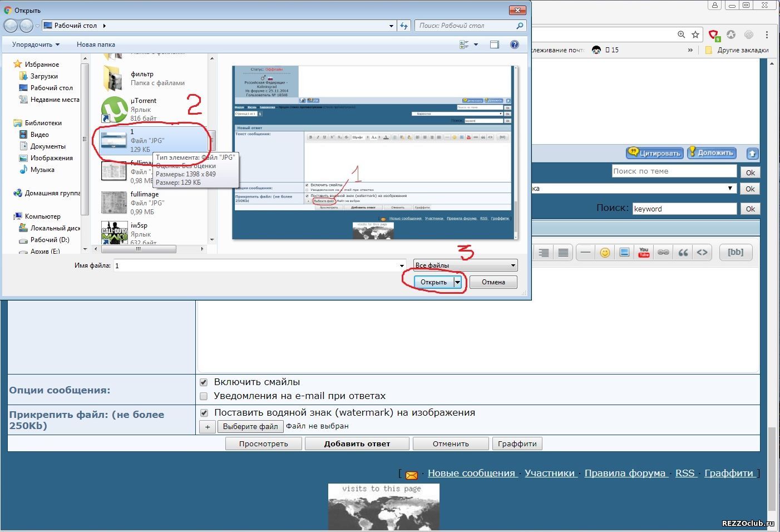Switch to [bb] code mode

point(735,252)
